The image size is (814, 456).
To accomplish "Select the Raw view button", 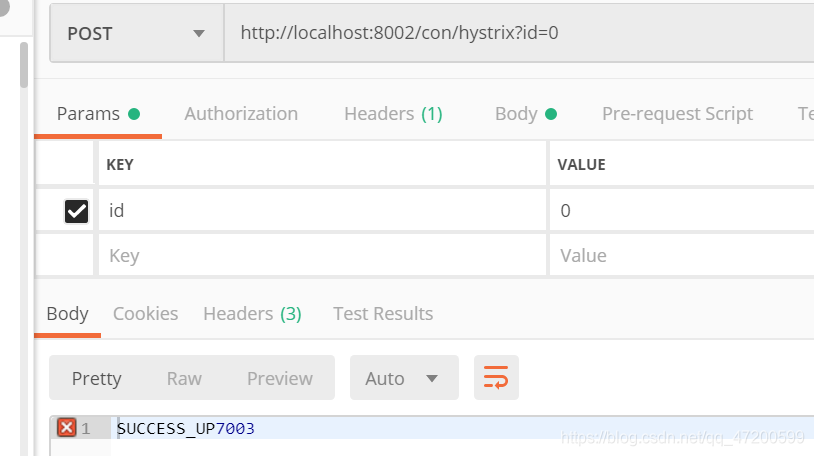I will pos(184,378).
